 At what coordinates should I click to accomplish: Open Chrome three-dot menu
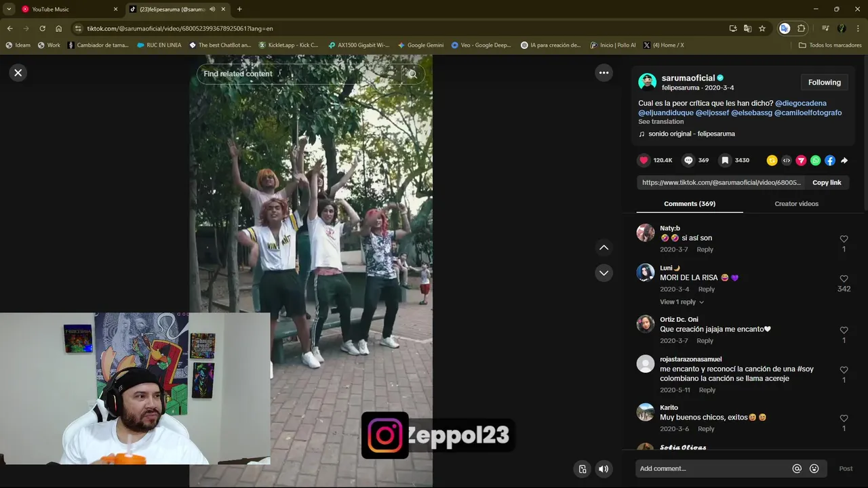pos(859,28)
